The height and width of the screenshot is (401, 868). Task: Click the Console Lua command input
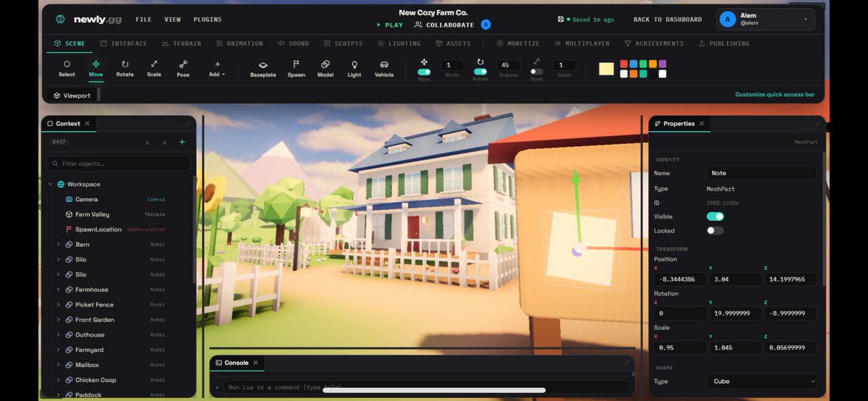coord(426,387)
